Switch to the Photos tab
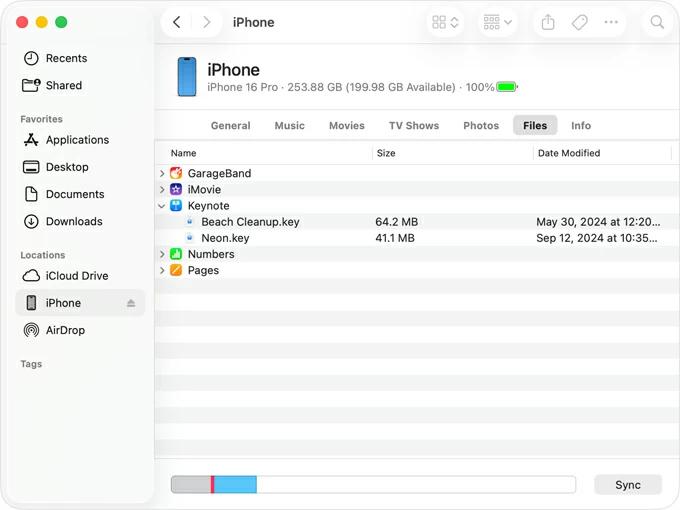 pyautogui.click(x=481, y=126)
